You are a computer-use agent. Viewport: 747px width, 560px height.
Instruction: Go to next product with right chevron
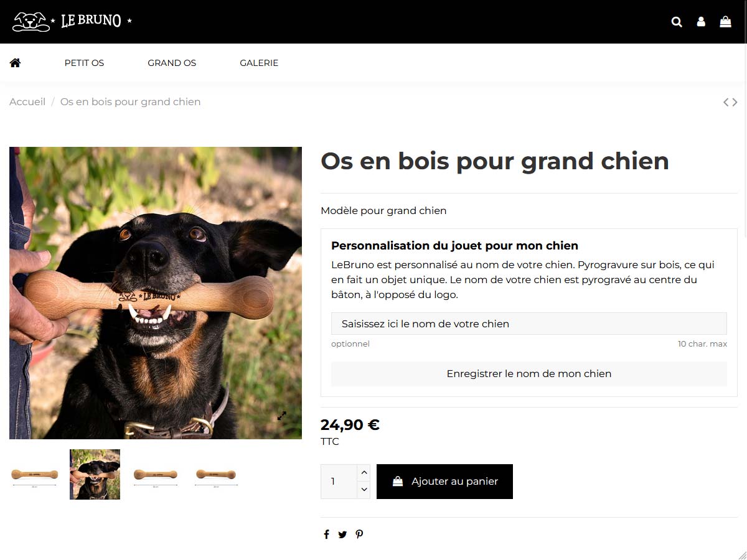coord(735,102)
